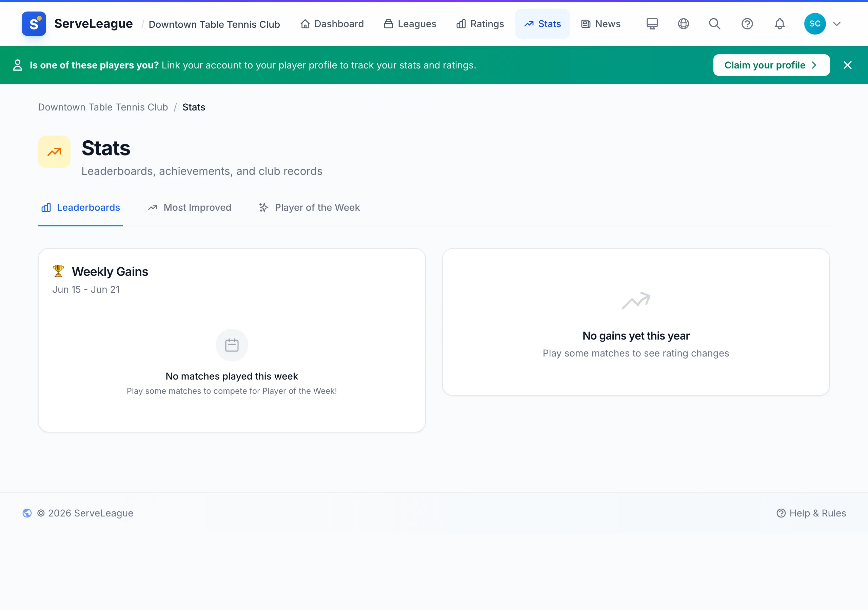
Task: Click the footer globe icon beside copyright
Action: (x=27, y=513)
